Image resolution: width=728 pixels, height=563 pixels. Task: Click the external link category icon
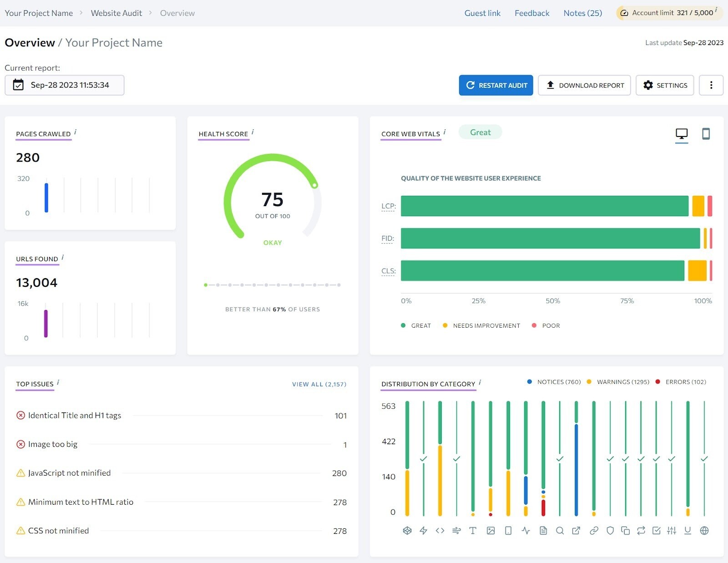click(576, 530)
